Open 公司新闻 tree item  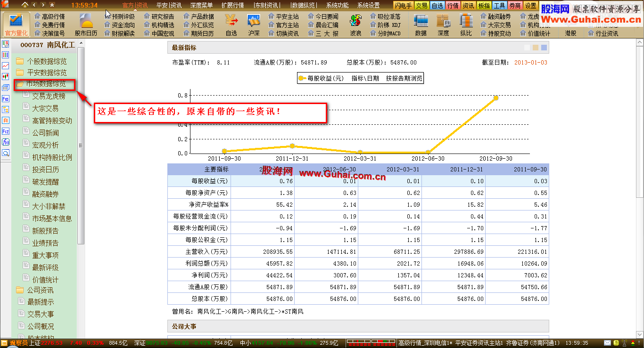click(41, 133)
